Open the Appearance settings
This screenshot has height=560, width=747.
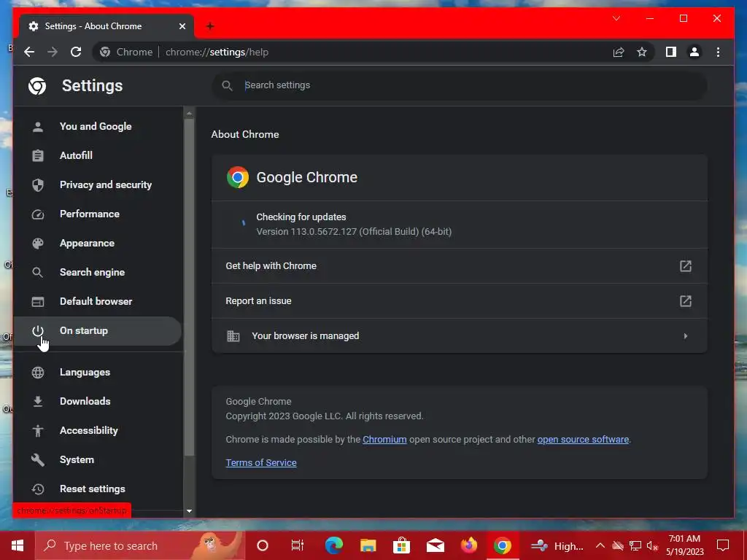click(x=88, y=243)
